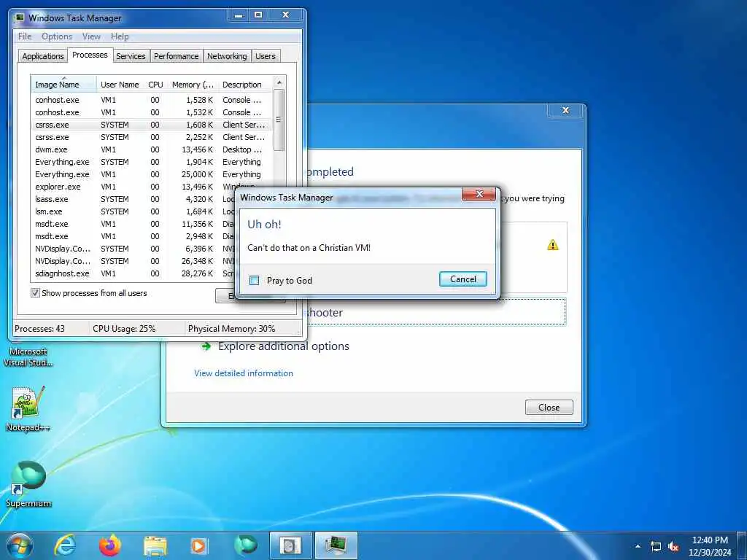Switch to the Services tab

(131, 55)
